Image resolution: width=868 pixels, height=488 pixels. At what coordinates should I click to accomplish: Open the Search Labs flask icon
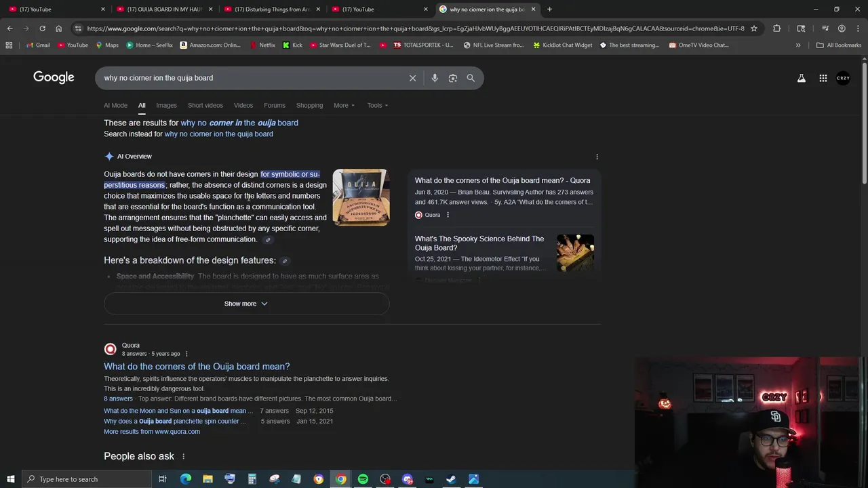[802, 78]
